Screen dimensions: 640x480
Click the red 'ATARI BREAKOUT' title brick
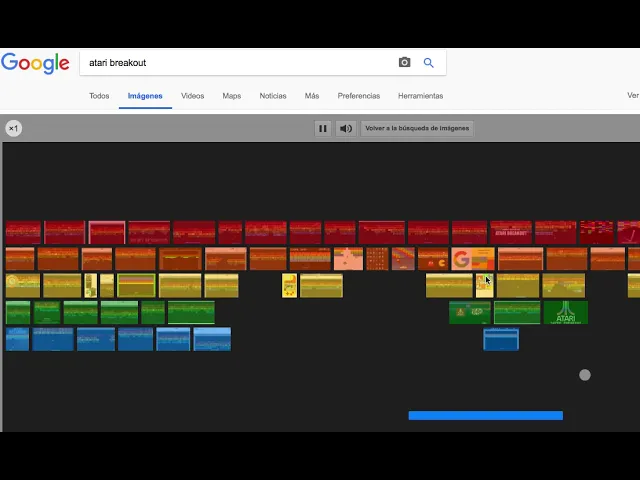coord(511,232)
